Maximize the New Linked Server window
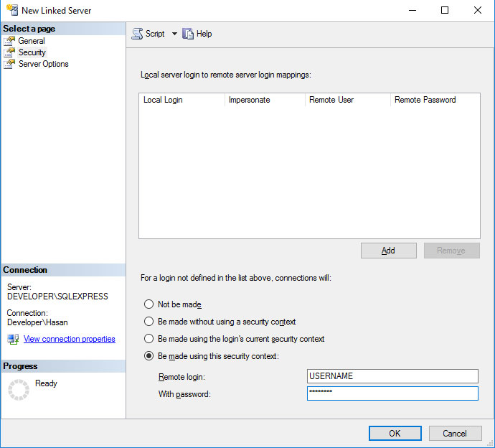495x448 pixels. (445, 10)
